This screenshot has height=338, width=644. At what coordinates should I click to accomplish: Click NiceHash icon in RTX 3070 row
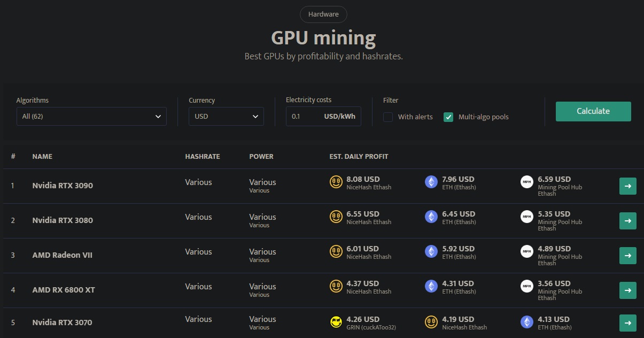point(431,322)
